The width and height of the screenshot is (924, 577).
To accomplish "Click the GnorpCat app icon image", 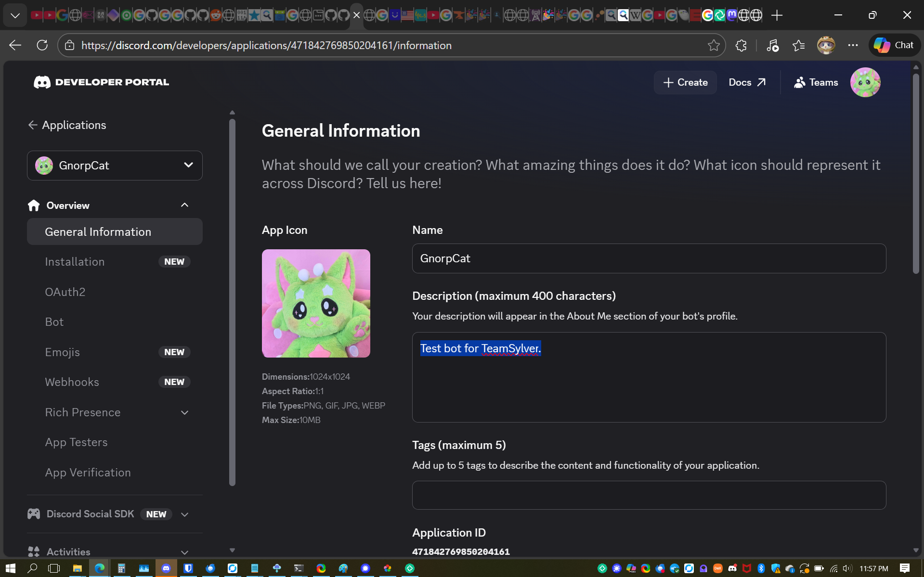I will click(316, 303).
